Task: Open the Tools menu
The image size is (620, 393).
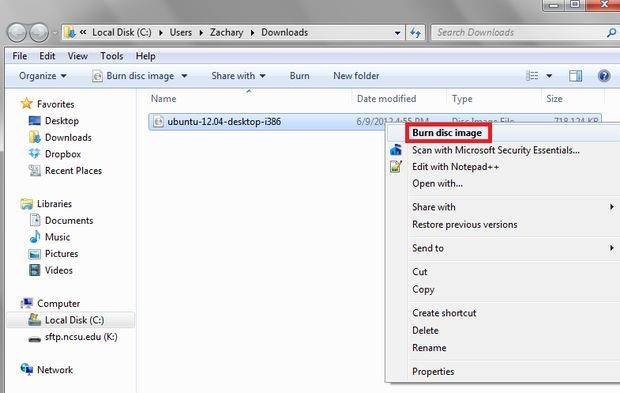Action: (112, 56)
